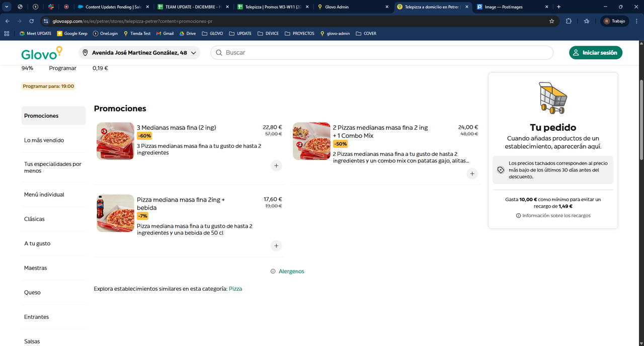
Task: Open the Clásicas category
Action: pyautogui.click(x=34, y=219)
